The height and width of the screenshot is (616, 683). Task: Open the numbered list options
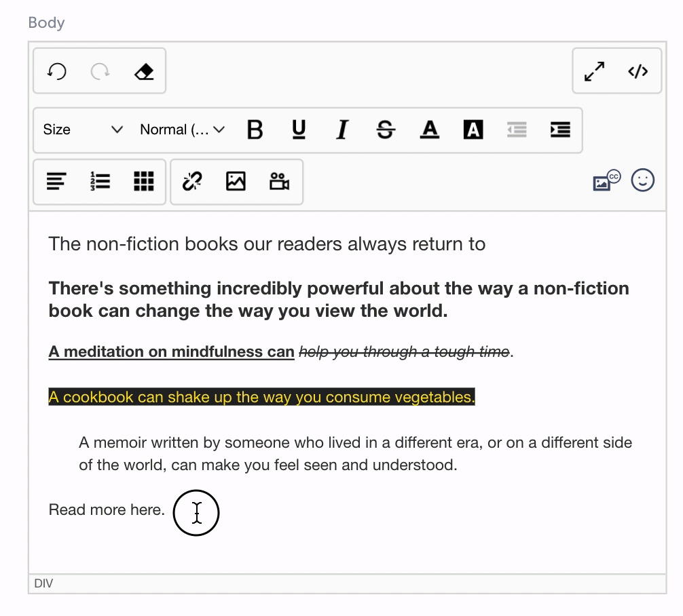(100, 181)
